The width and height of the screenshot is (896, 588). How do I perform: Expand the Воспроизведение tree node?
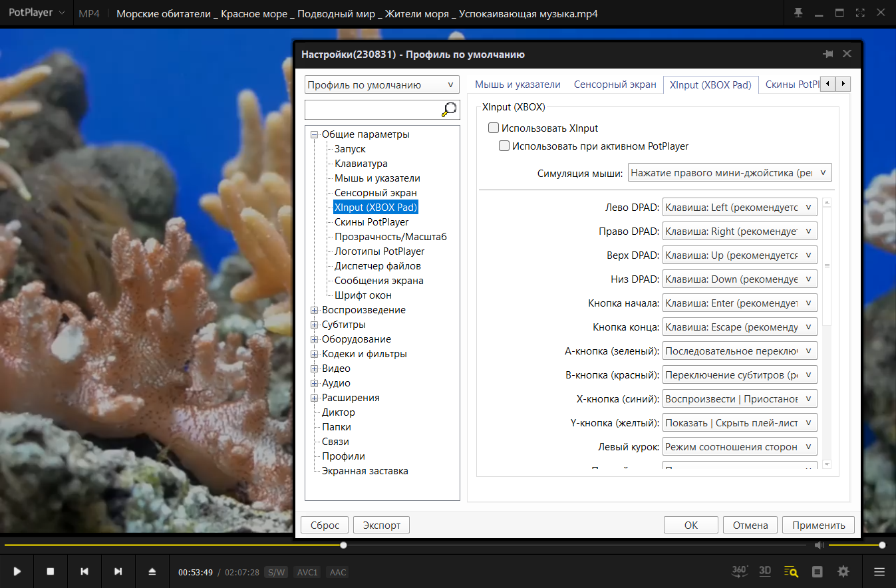click(x=315, y=310)
